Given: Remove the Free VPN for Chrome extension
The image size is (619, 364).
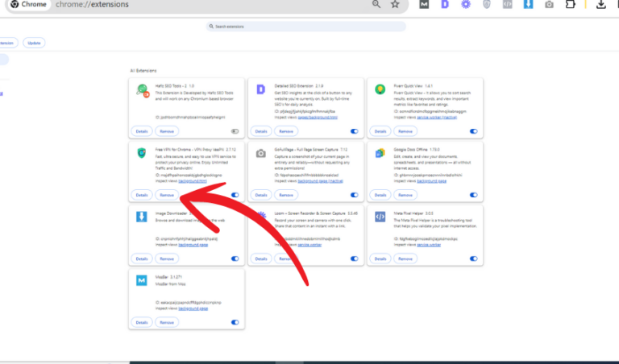Looking at the screenshot, I should 166,195.
